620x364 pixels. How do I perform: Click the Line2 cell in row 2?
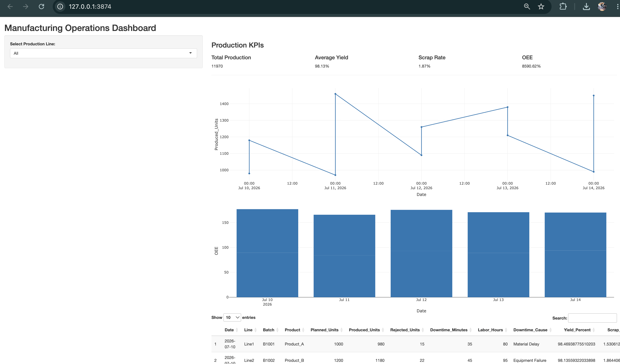(249, 360)
